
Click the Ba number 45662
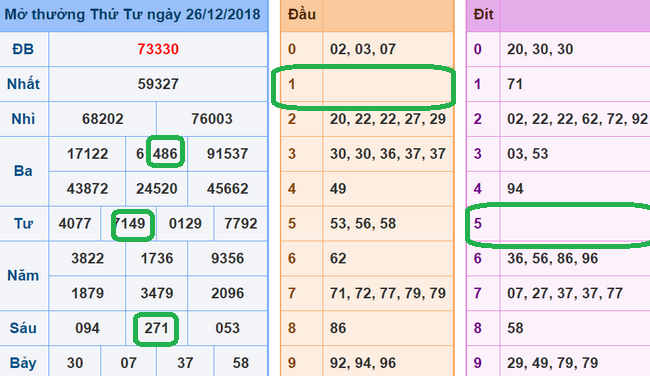point(227,189)
